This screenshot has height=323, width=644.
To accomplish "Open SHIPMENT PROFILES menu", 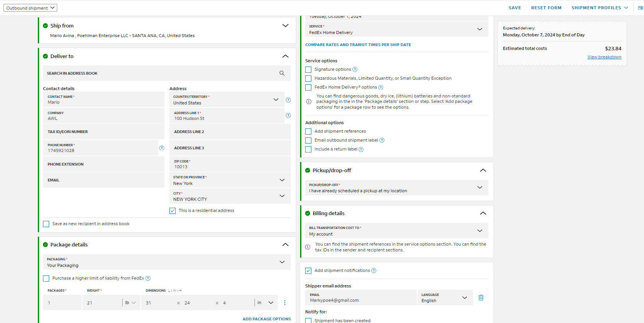I will [x=600, y=8].
